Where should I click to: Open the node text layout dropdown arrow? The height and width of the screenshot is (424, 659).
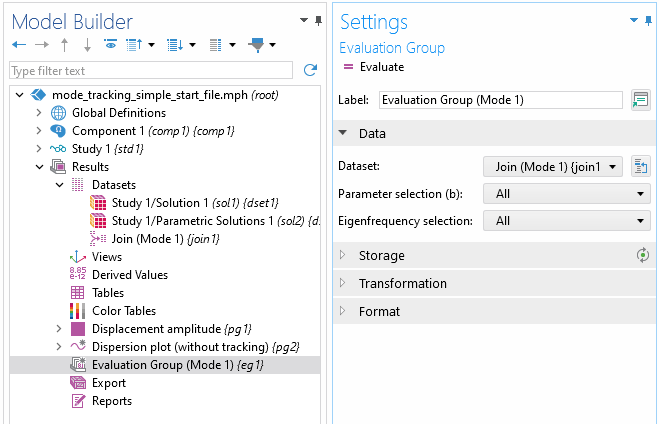232,45
